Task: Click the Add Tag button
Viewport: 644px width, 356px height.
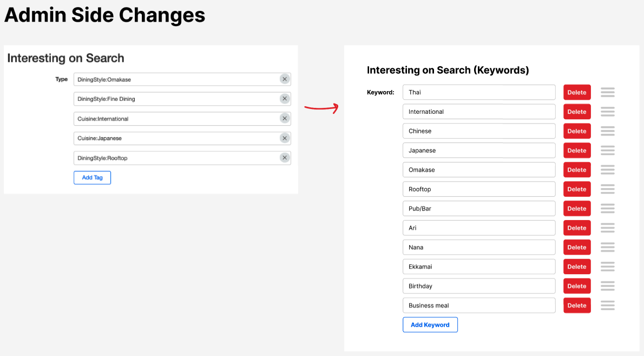Action: (x=92, y=178)
